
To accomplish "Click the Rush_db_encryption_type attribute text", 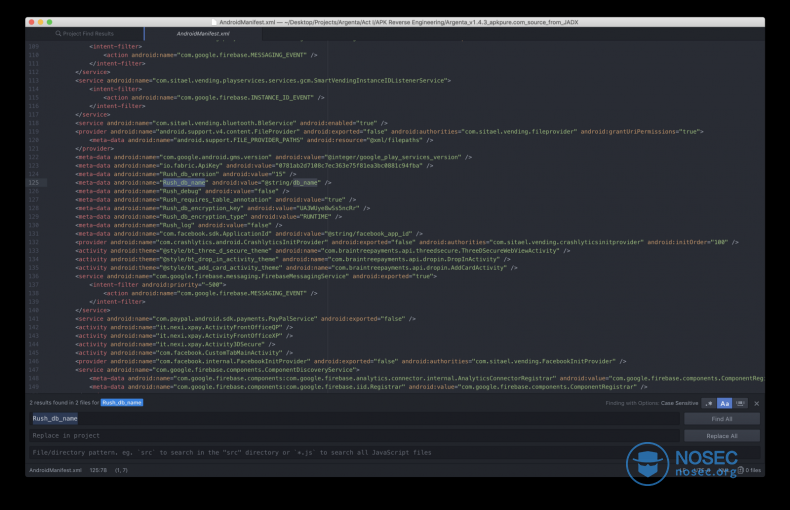I will (x=205, y=217).
